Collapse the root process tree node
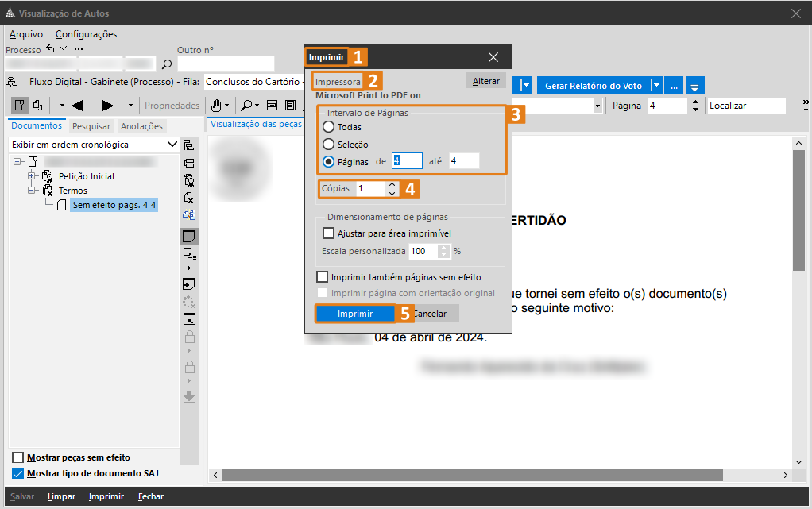 (x=17, y=161)
